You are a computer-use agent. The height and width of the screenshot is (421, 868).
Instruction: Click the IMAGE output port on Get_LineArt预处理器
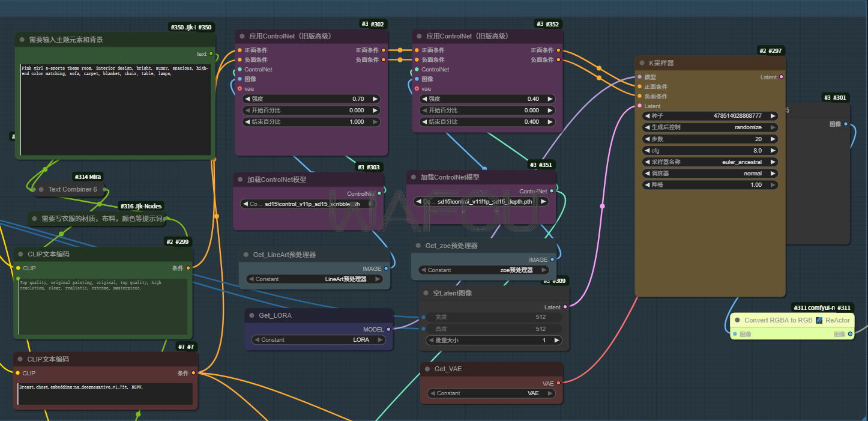pos(386,268)
